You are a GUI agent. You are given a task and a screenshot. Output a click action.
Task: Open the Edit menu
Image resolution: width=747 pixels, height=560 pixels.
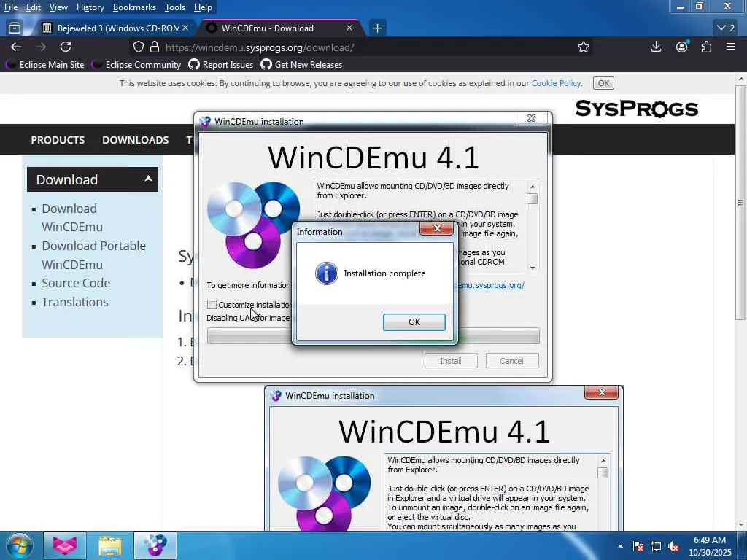click(x=33, y=7)
